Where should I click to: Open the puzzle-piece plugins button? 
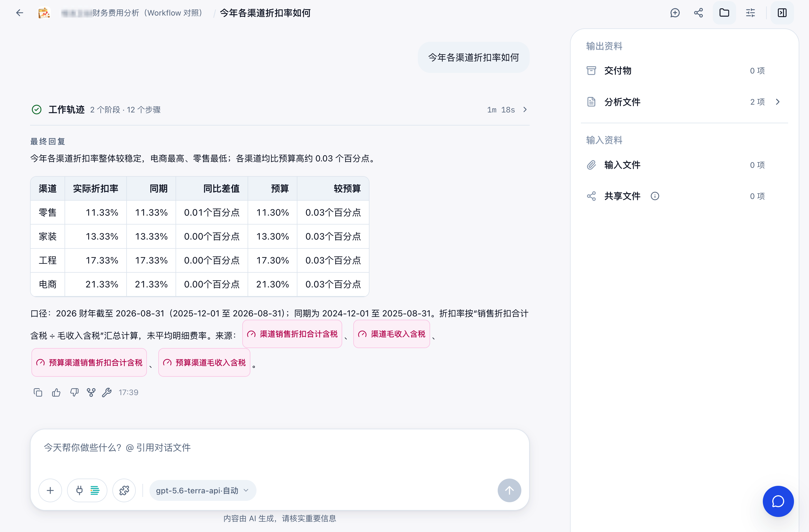(124, 491)
